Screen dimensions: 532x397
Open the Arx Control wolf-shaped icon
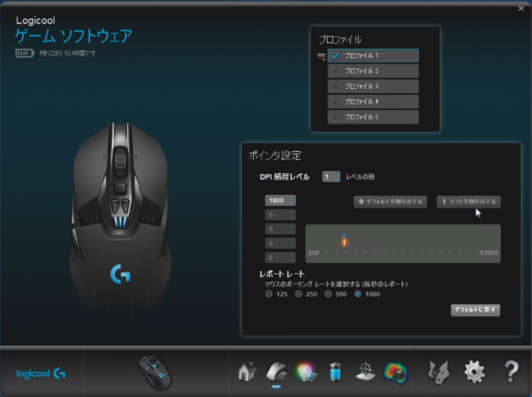(x=439, y=372)
